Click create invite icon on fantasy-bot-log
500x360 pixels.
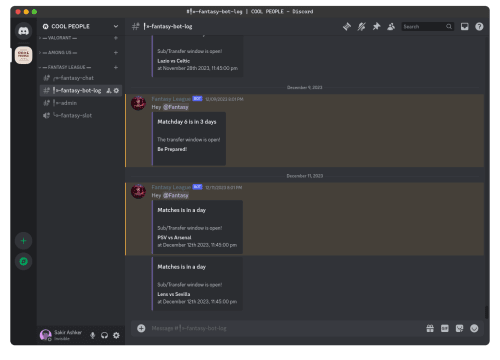point(109,91)
